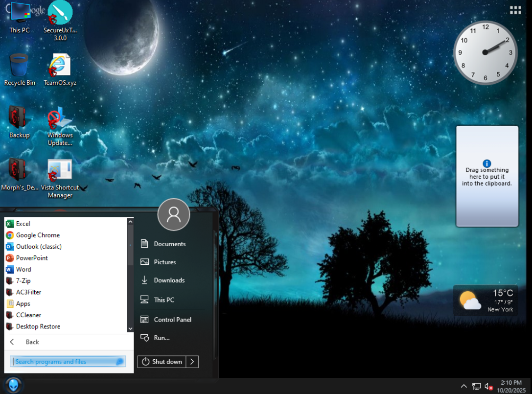532x394 pixels.
Task: Click the Shut down button
Action: [x=162, y=362]
